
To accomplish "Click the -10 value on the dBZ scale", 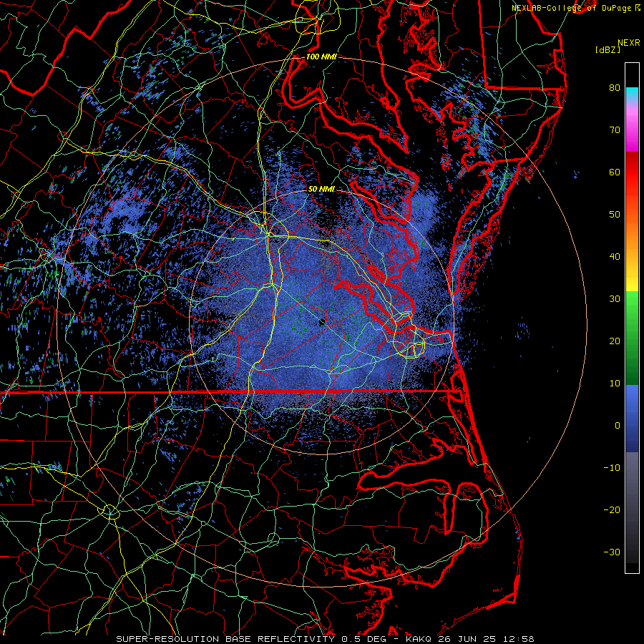I will (x=612, y=468).
